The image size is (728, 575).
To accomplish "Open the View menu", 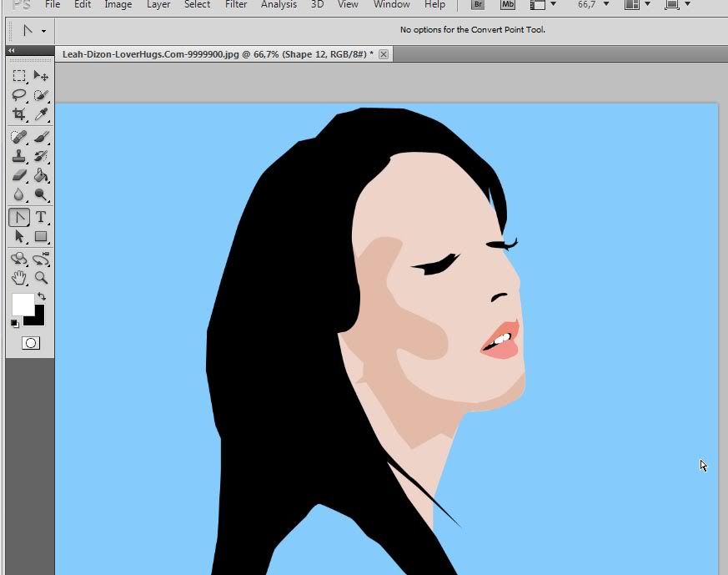I will tap(348, 5).
